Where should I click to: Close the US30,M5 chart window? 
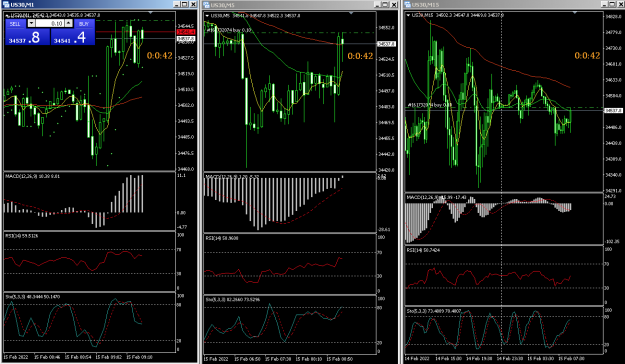pyautogui.click(x=394, y=5)
